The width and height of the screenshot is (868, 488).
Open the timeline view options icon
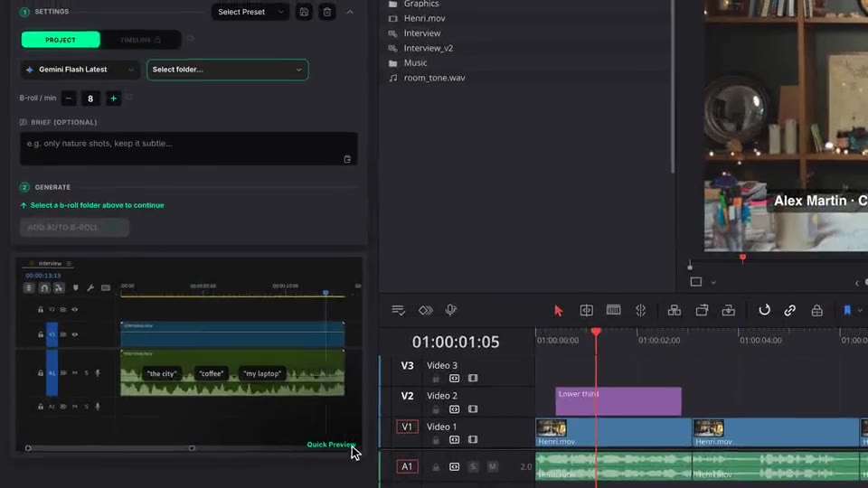398,310
